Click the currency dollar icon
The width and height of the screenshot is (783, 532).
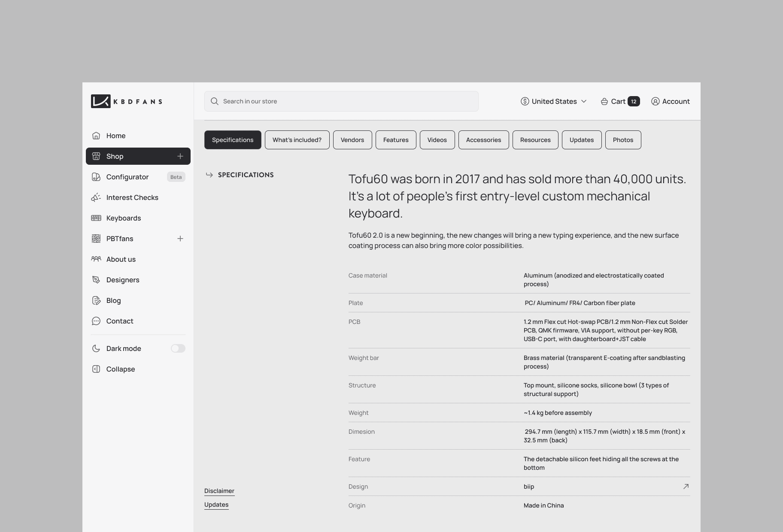[x=525, y=101]
